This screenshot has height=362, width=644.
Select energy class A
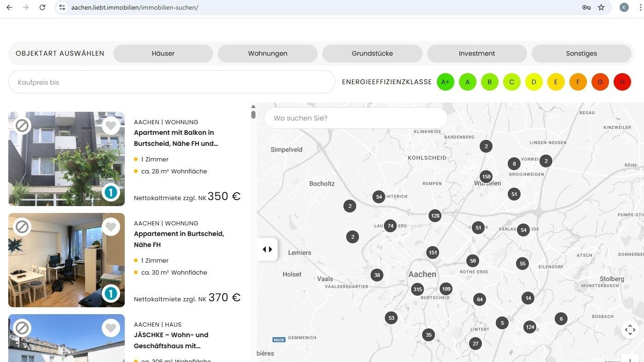pos(467,82)
